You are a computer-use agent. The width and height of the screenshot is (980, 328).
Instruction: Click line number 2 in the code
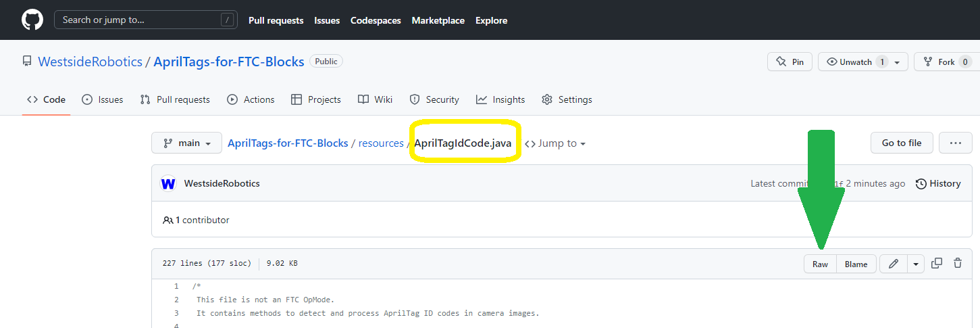coord(176,300)
